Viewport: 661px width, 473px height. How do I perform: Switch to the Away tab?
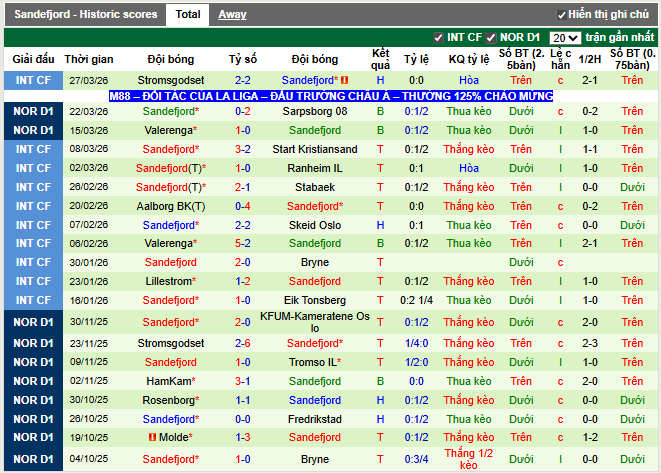point(232,15)
